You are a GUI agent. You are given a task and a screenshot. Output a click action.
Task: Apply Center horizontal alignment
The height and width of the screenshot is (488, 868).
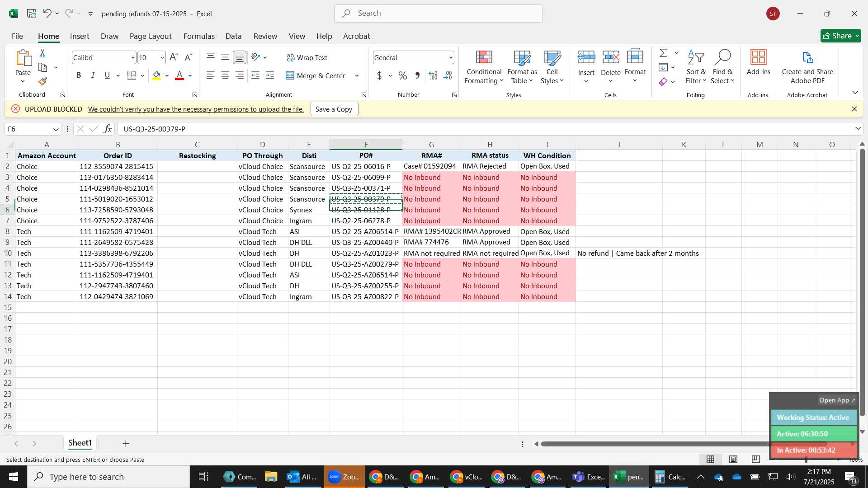[x=225, y=75]
